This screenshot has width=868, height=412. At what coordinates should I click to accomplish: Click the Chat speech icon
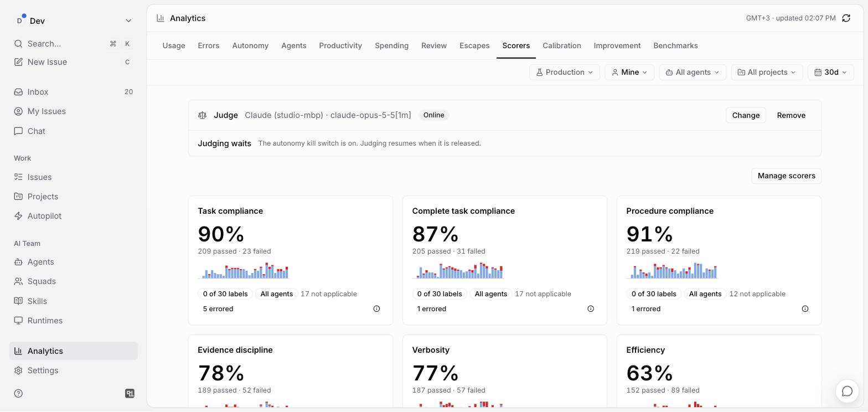(18, 131)
